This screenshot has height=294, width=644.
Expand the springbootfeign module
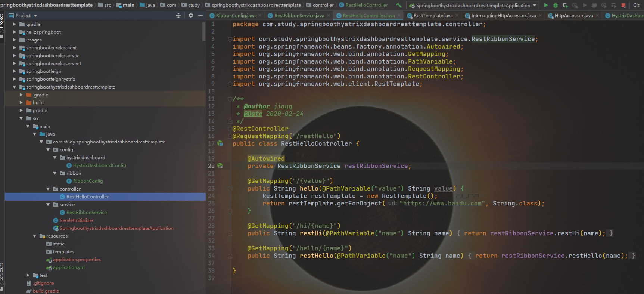(15, 71)
